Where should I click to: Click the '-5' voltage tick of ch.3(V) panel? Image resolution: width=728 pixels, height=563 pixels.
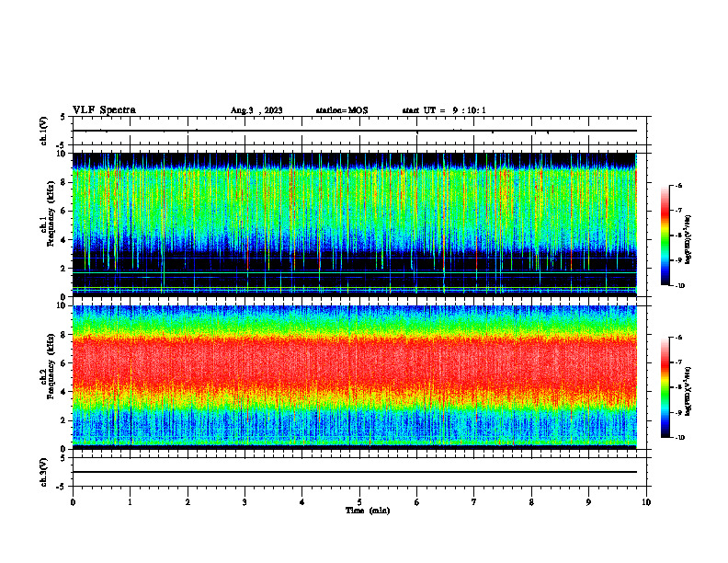[x=62, y=487]
